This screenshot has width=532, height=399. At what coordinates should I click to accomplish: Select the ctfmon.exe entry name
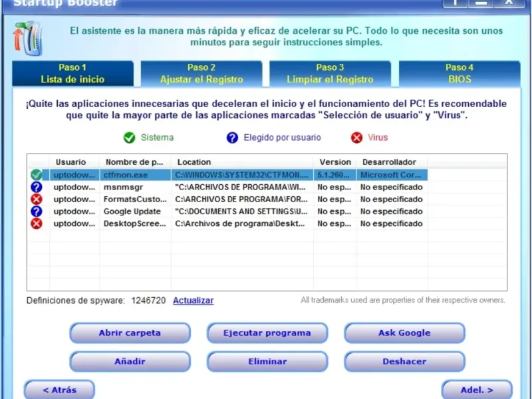126,175
